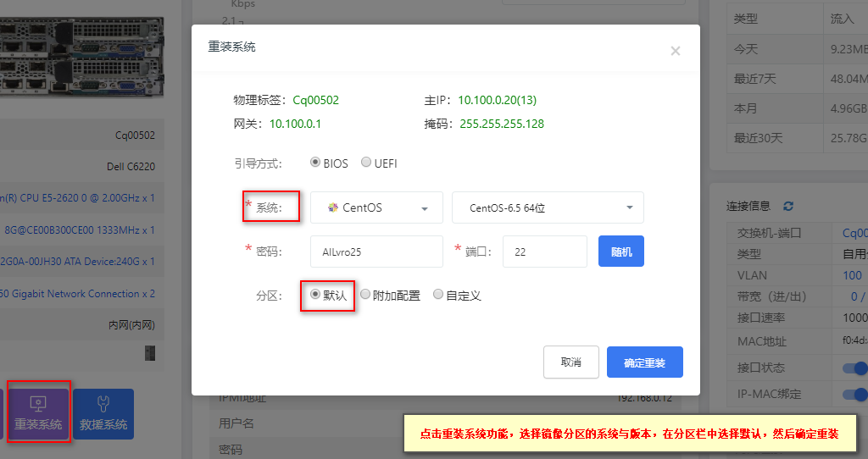Toggle the 接口状态 switch
868x459 pixels.
pos(854,368)
